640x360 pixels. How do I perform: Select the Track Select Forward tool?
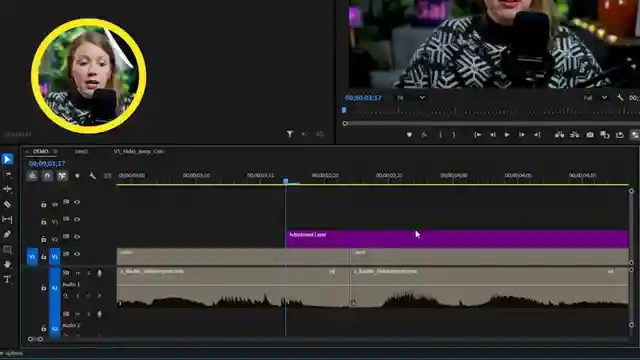(x=7, y=175)
